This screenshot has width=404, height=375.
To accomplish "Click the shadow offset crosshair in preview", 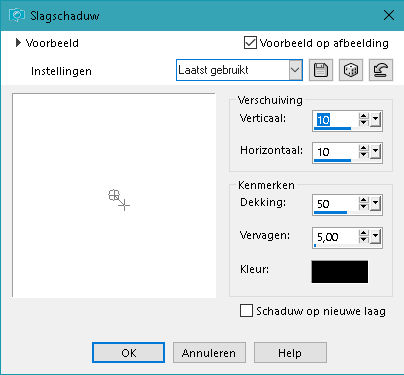I will coord(124,205).
